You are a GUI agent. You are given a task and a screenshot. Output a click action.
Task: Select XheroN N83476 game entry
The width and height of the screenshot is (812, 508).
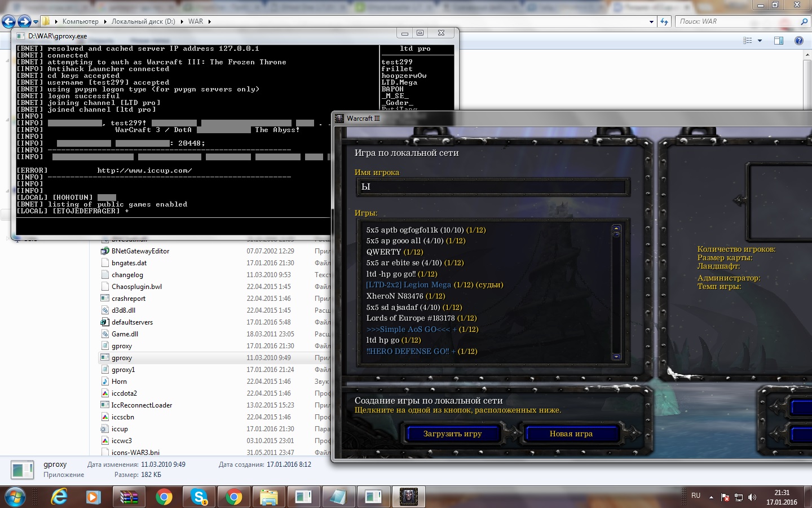[x=405, y=296]
